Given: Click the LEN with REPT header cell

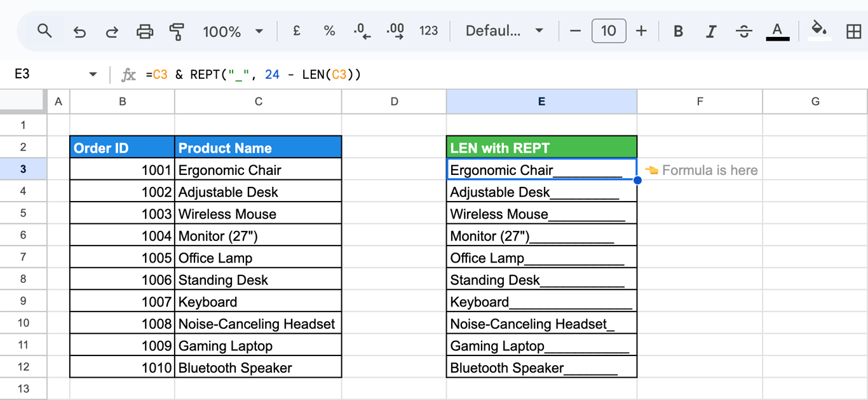Looking at the screenshot, I should click(541, 148).
